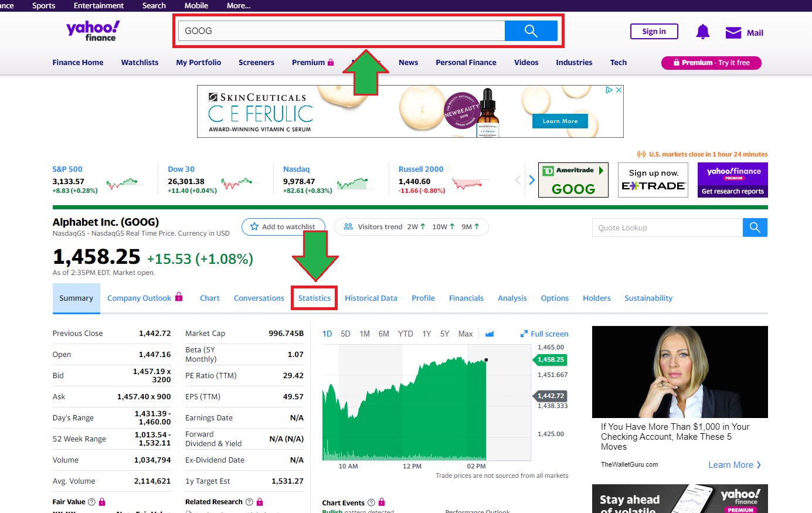The width and height of the screenshot is (812, 513).
Task: Open the Financials tab
Action: coord(466,298)
